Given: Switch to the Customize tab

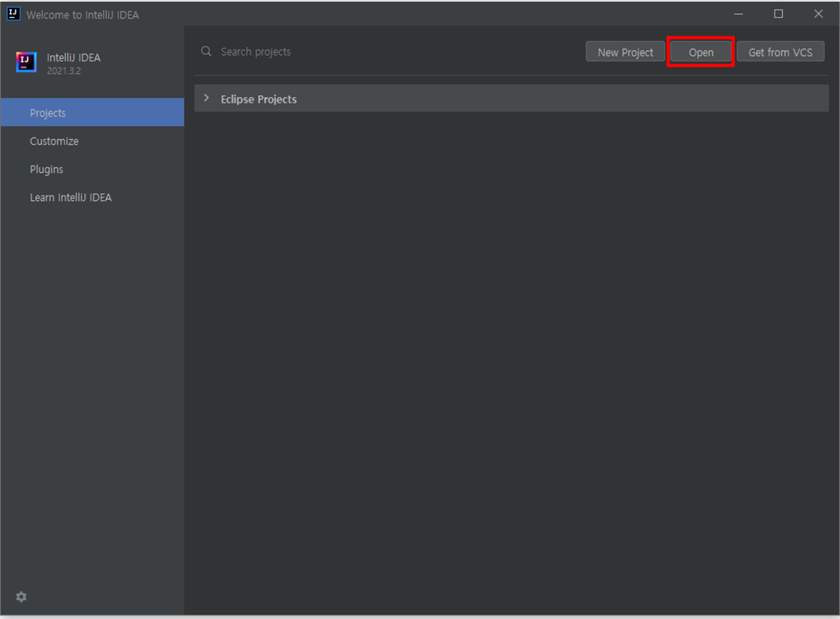Looking at the screenshot, I should pyautogui.click(x=92, y=141).
